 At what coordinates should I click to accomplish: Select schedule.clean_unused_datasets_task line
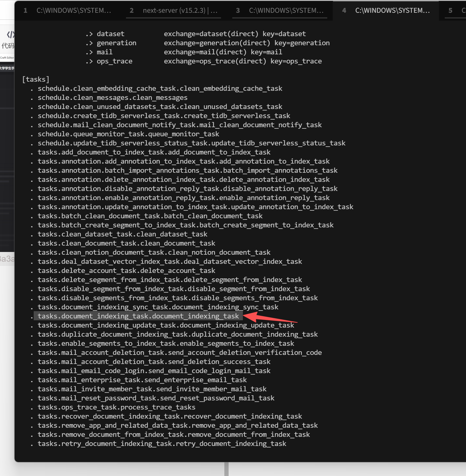tap(160, 107)
